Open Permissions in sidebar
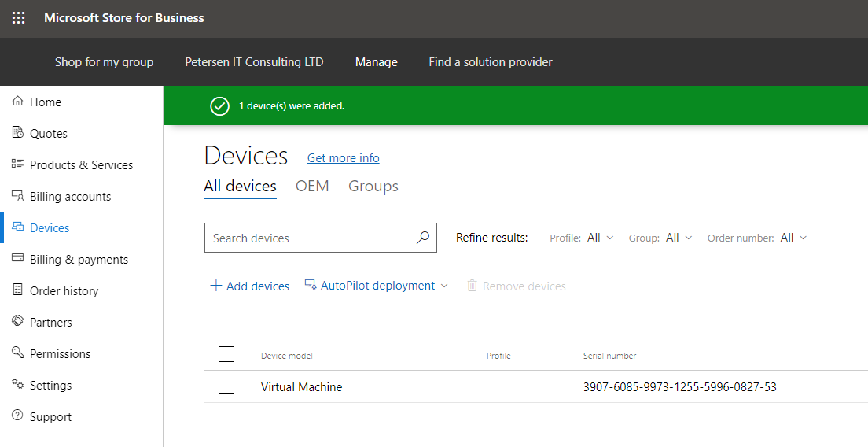Image resolution: width=868 pixels, height=447 pixels. (x=61, y=354)
